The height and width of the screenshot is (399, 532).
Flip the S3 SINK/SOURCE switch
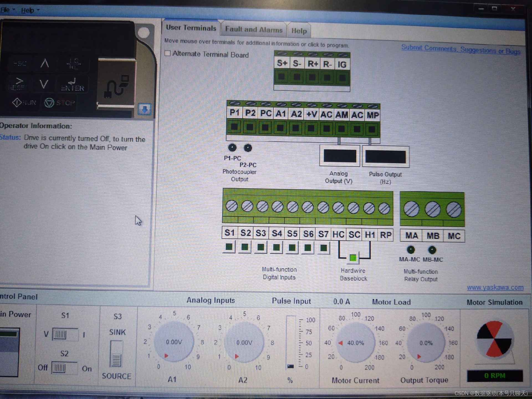point(116,354)
